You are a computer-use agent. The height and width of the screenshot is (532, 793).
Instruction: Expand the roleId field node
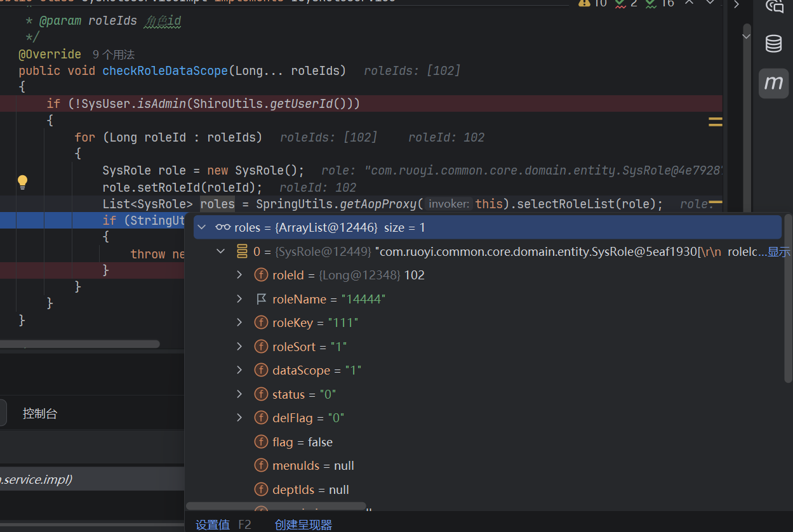click(x=239, y=275)
